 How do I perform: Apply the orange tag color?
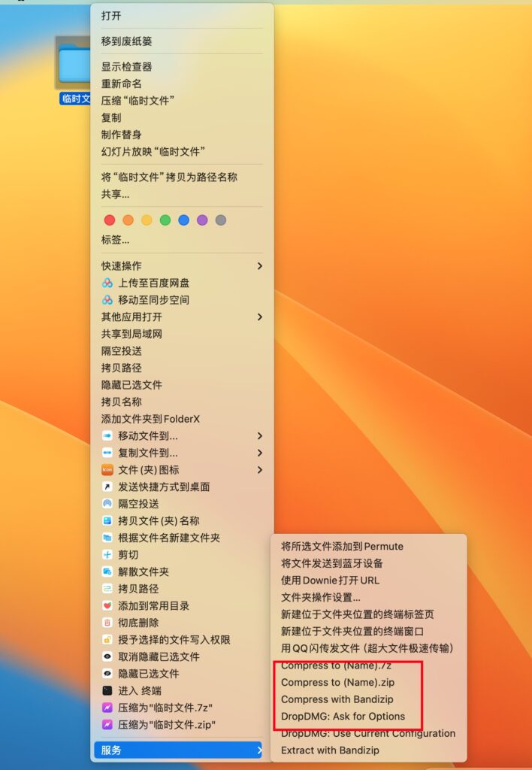tap(128, 220)
